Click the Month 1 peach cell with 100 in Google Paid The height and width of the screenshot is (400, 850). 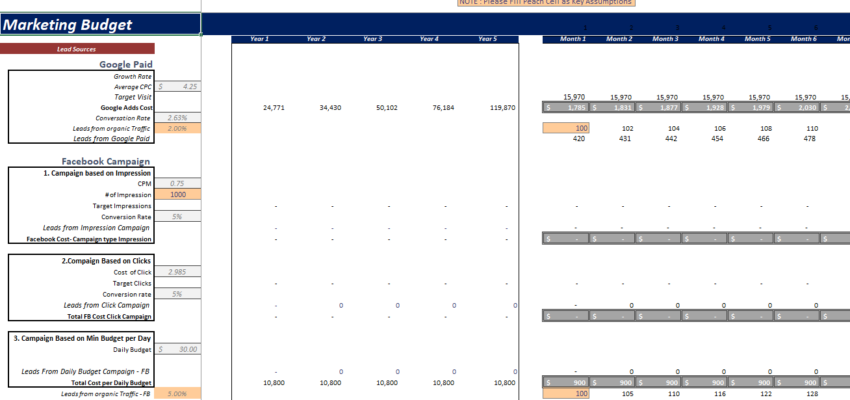566,128
